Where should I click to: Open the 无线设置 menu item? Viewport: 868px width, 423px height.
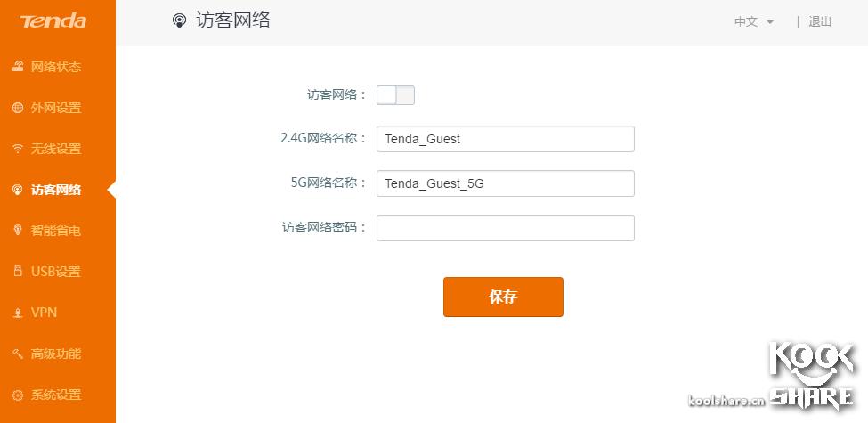pos(56,149)
